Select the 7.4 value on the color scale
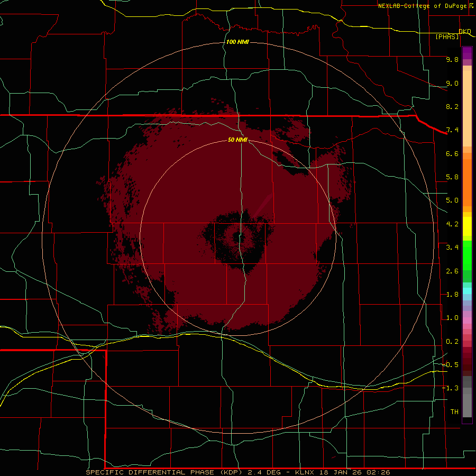 (452, 130)
